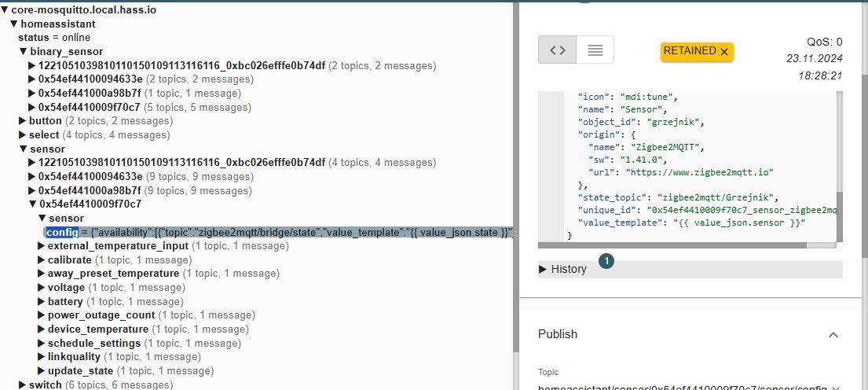Select the highlighted config topic row
Viewport: 868px width, 390px height.
pos(279,232)
